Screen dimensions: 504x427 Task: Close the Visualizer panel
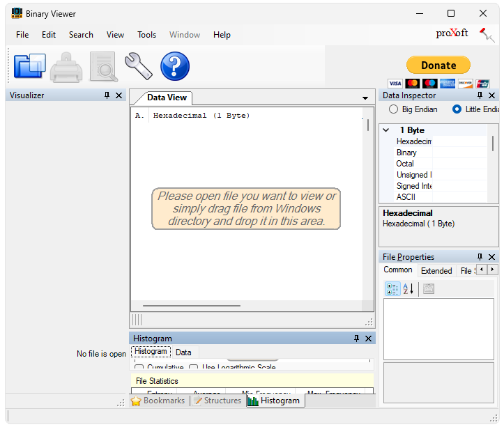click(119, 95)
